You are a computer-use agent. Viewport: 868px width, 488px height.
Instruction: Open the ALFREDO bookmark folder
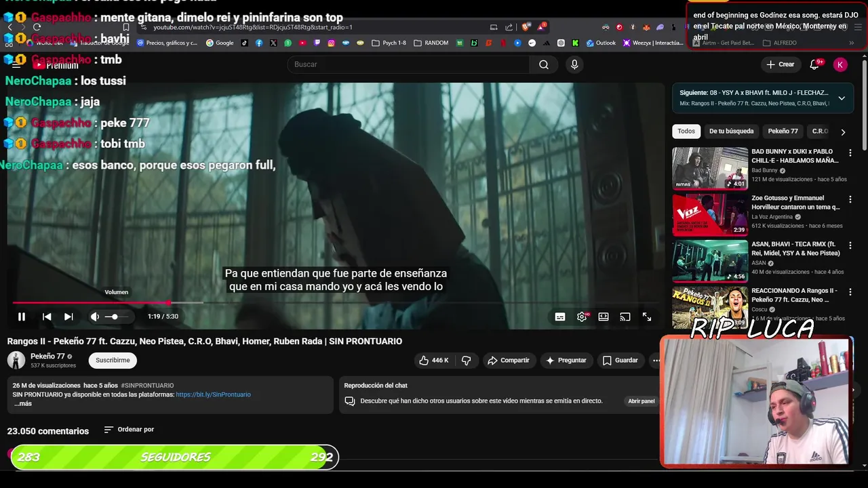pyautogui.click(x=780, y=43)
